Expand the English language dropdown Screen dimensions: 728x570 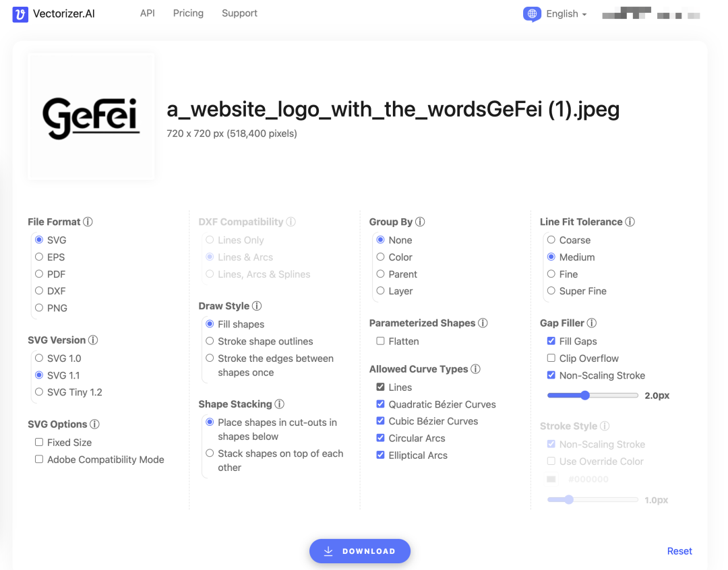coord(566,14)
